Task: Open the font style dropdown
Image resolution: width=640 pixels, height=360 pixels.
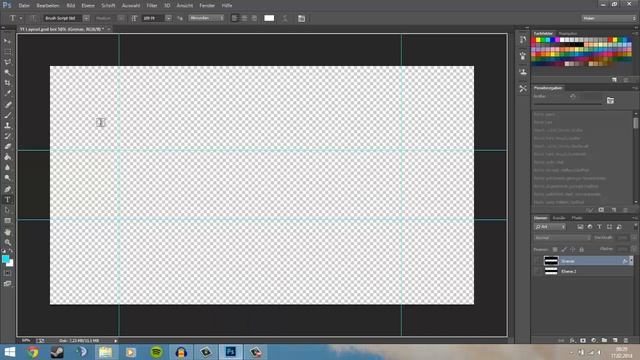Action: coord(121,18)
